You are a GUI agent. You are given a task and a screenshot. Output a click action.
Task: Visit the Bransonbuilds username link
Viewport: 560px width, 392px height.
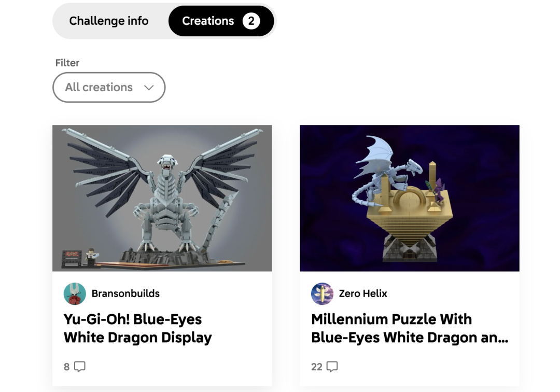point(125,293)
